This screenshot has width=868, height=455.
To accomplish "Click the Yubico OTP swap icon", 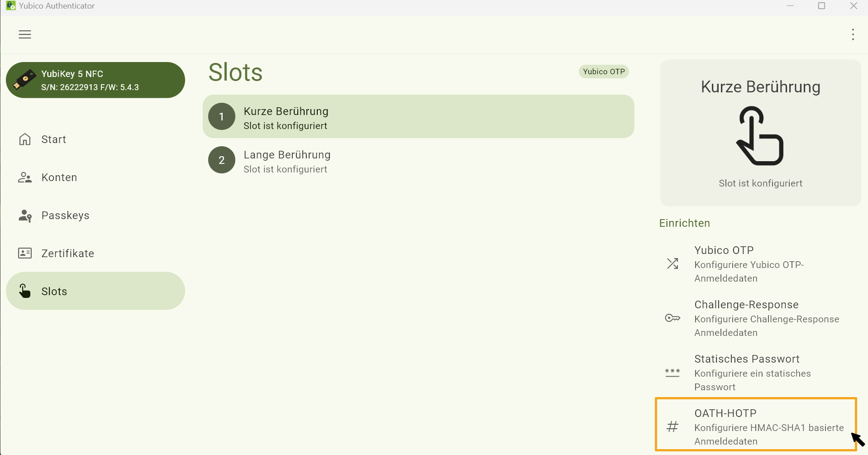I will point(672,263).
